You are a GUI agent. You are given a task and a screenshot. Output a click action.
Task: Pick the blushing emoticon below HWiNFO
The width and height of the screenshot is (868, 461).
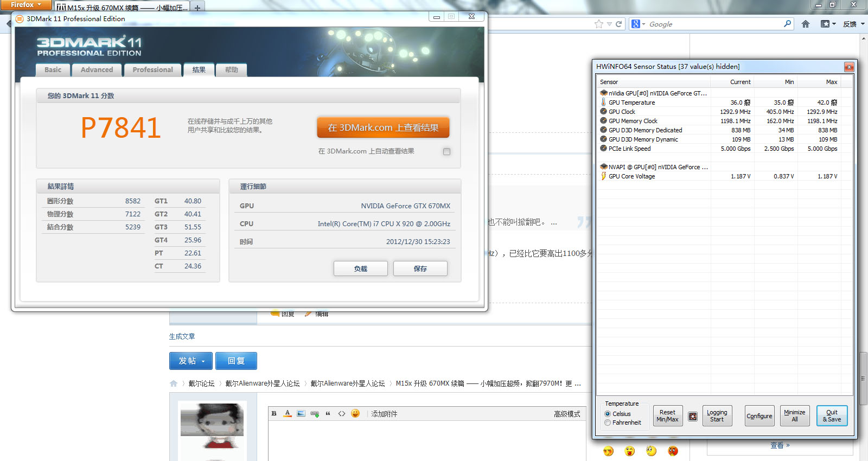(608, 451)
